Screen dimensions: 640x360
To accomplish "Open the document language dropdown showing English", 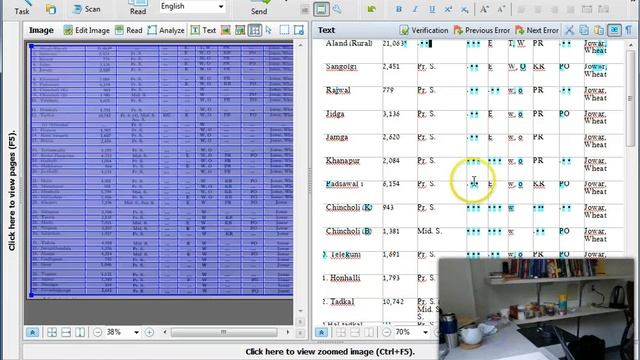I will click(192, 6).
